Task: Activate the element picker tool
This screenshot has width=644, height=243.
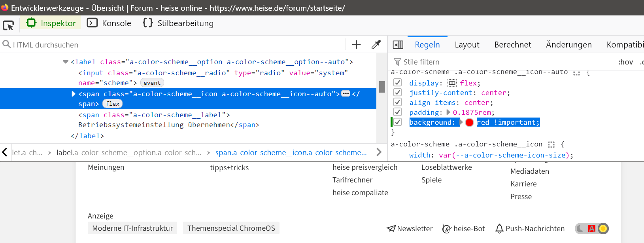Action: [x=8, y=25]
